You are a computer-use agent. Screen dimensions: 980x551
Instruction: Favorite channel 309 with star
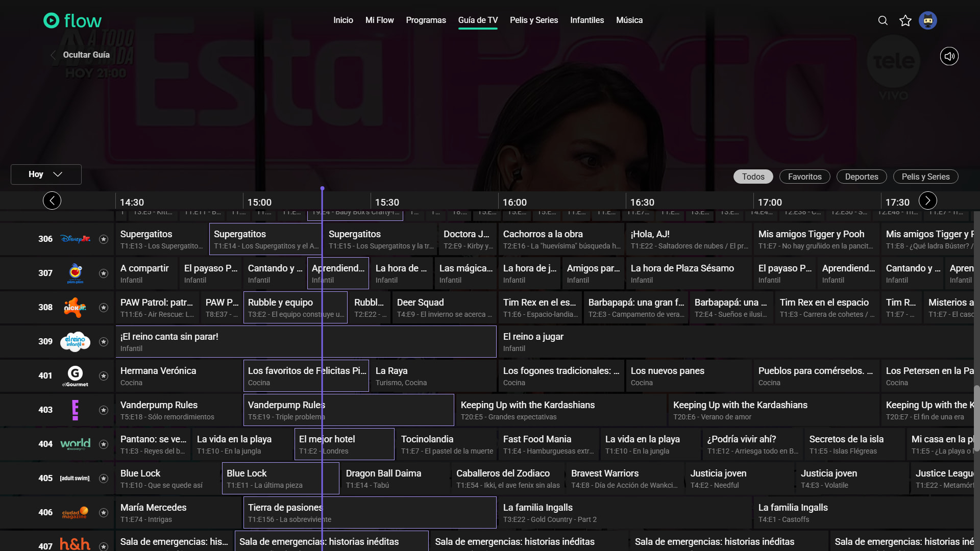click(104, 342)
